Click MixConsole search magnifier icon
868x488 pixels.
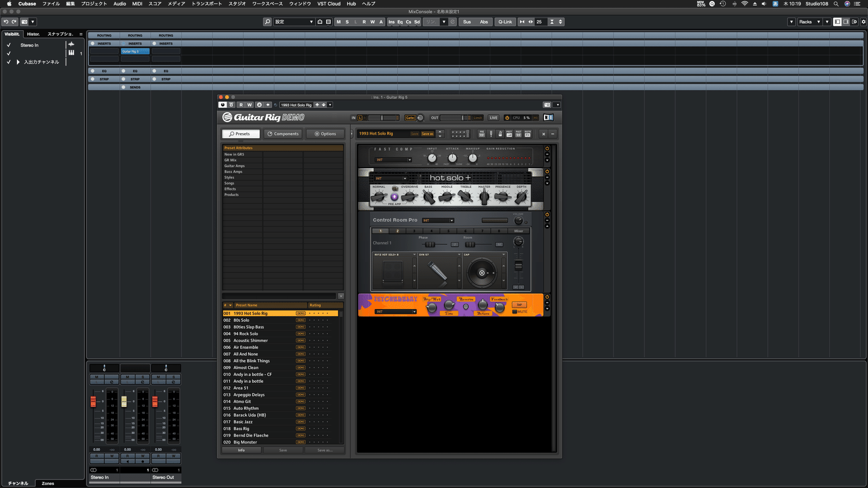tap(267, 22)
